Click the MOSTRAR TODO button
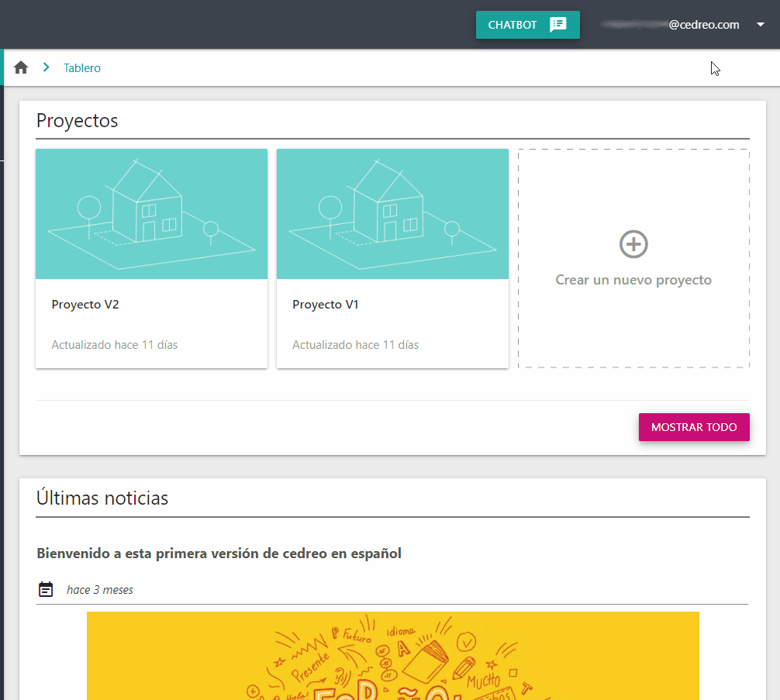This screenshot has width=780, height=700. tap(694, 427)
